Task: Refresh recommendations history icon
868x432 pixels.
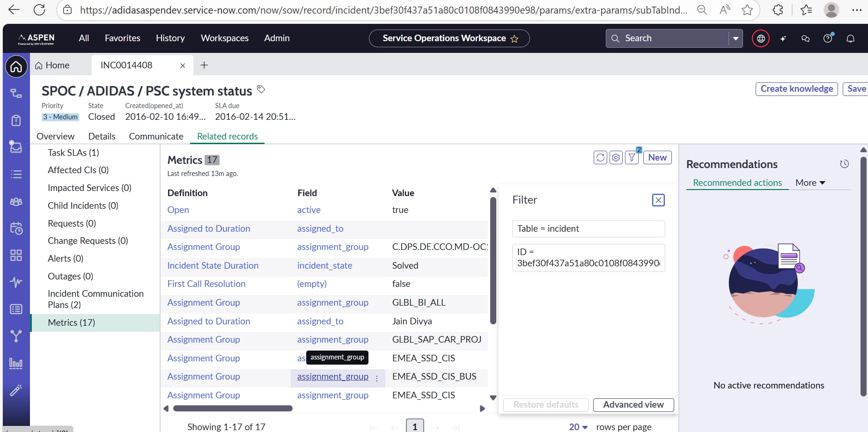Action: point(844,164)
